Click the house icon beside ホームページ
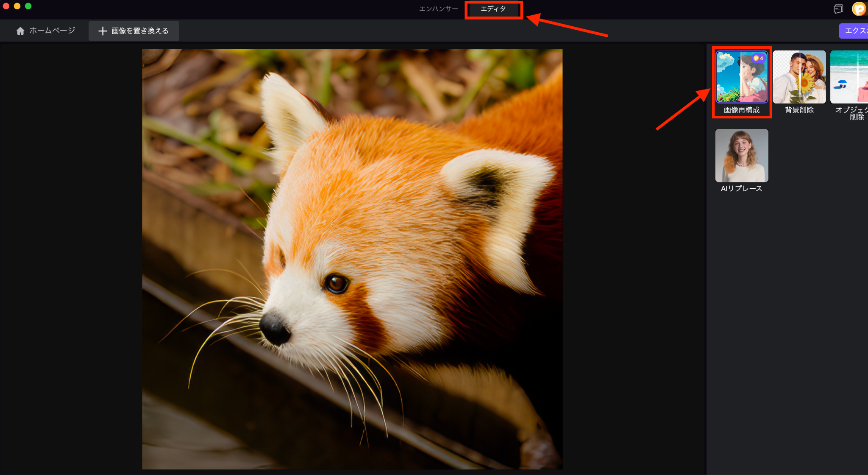 [20, 31]
